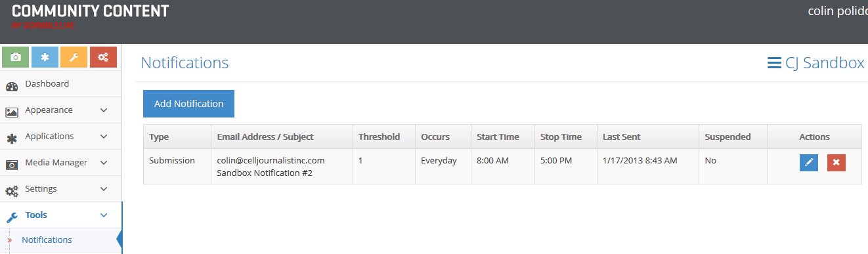
Task: Delete the Submission notification with red X
Action: click(x=836, y=162)
